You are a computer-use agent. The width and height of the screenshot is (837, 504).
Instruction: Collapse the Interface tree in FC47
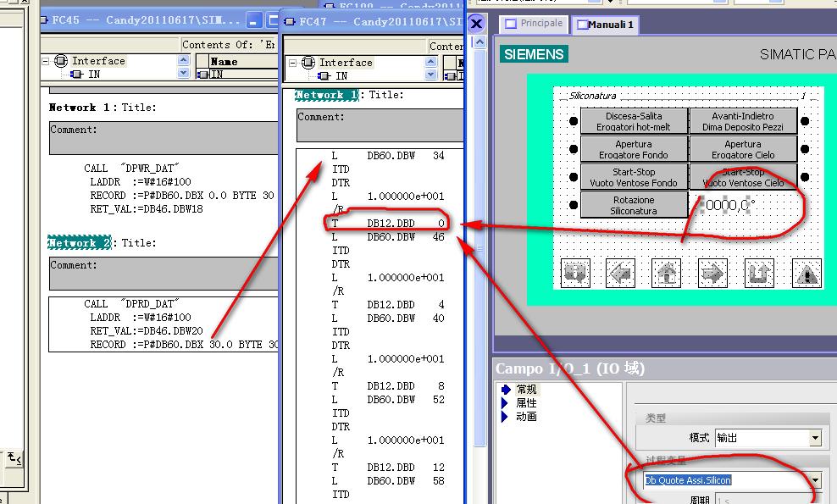[292, 63]
